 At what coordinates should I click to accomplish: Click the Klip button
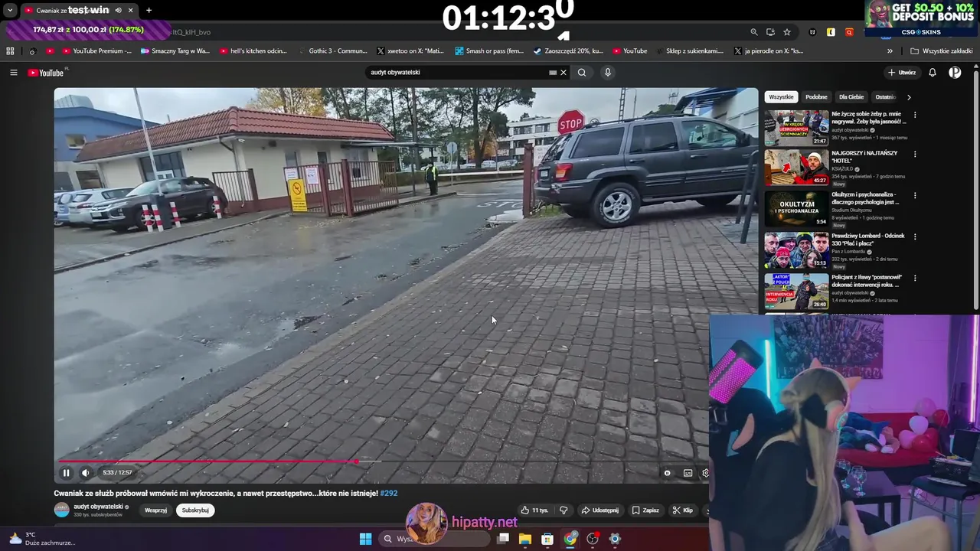point(682,510)
